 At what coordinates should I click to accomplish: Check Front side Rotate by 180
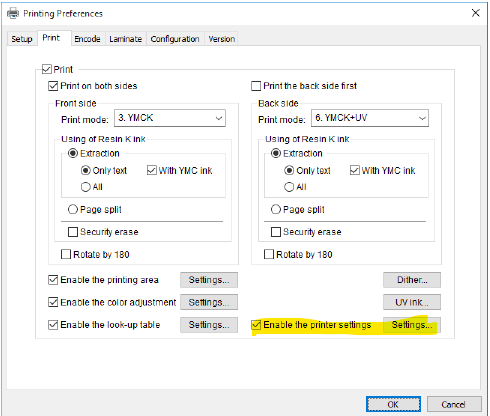66,254
